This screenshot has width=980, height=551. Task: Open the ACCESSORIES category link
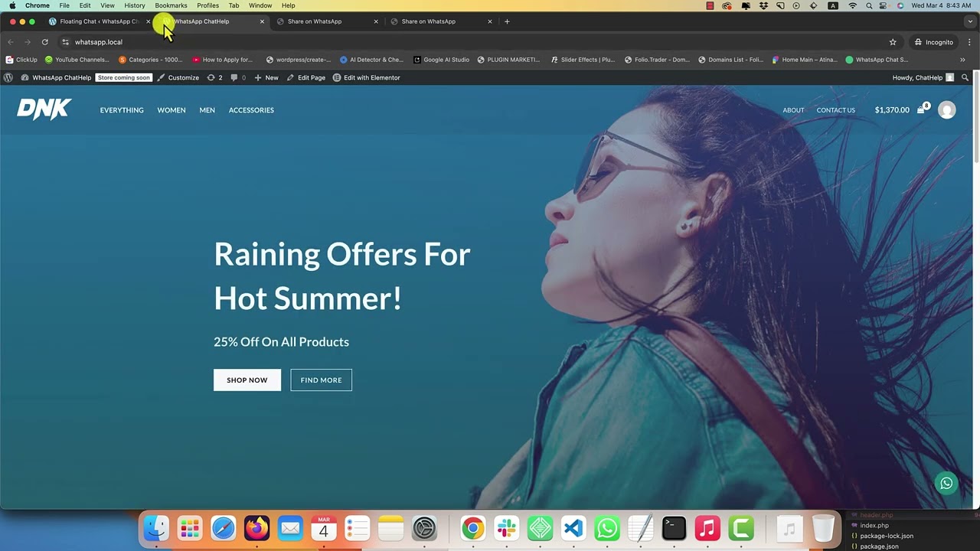(251, 110)
